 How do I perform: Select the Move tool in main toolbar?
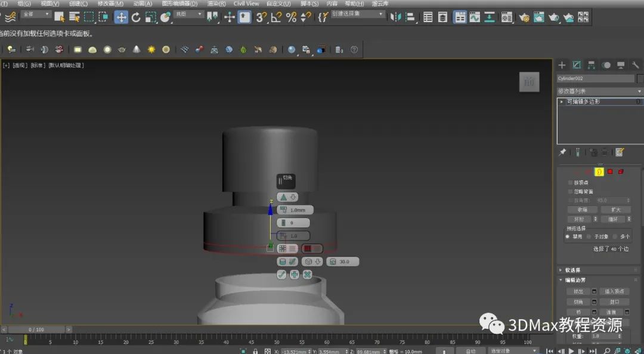[x=121, y=17]
